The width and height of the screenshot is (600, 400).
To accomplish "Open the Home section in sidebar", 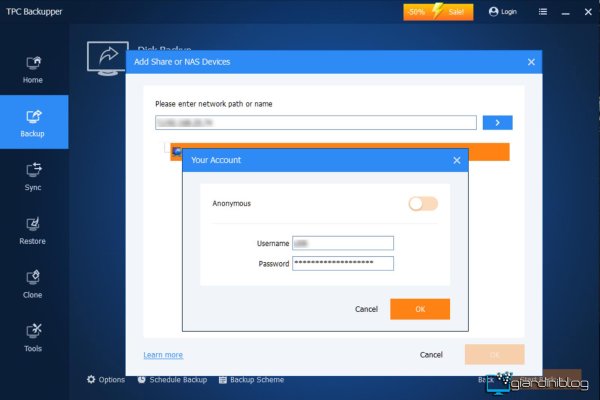I will (x=33, y=69).
